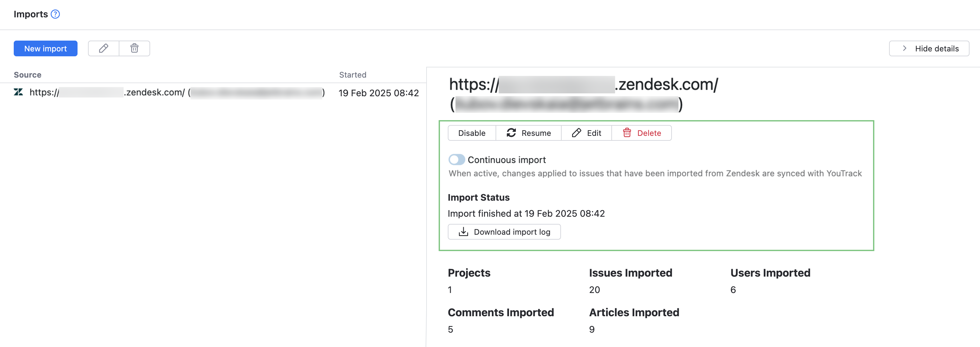Click the Zendesk logo icon in source row
The image size is (980, 347).
[18, 92]
